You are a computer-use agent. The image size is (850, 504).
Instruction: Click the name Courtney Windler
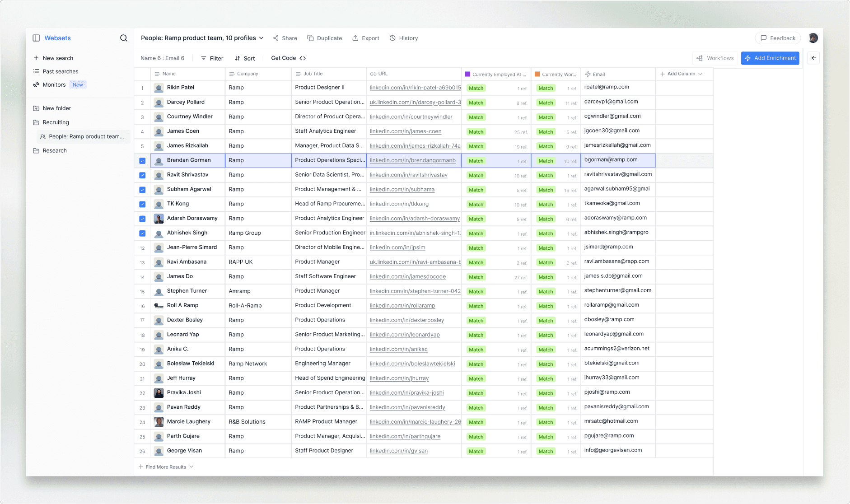click(190, 117)
